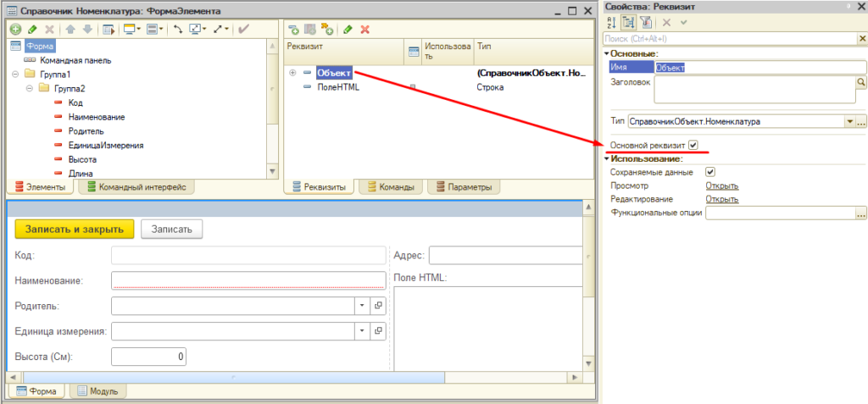
Task: Open the monitor-icon dropdown with yellow bar
Action: coord(131,30)
